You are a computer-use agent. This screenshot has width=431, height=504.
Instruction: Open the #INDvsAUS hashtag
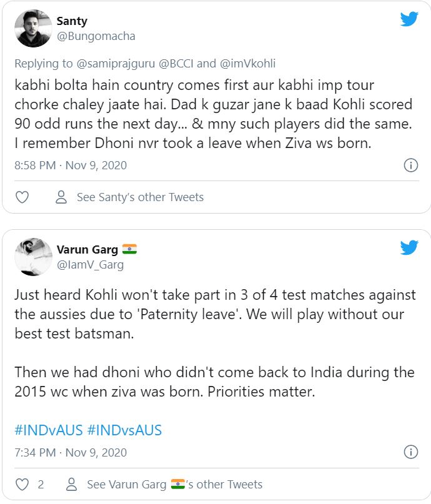pyautogui.click(x=124, y=430)
